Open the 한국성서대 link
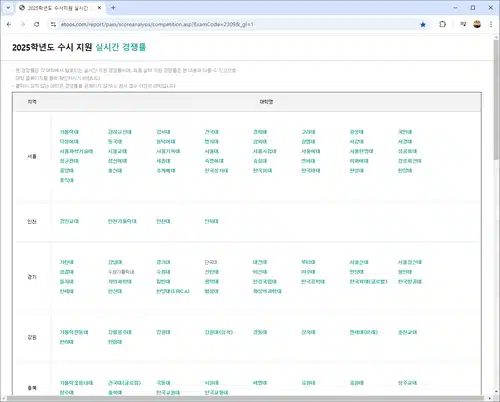This screenshot has width=500, height=402. [x=216, y=171]
